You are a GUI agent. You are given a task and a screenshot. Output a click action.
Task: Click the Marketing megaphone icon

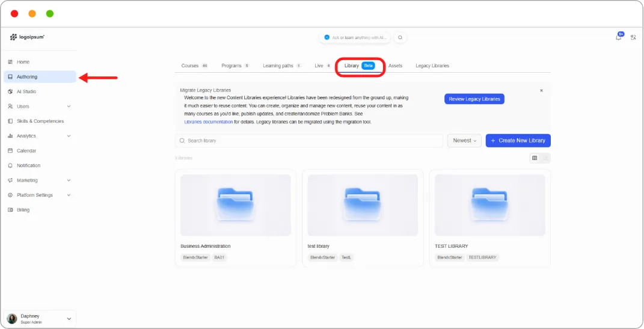[x=10, y=180]
